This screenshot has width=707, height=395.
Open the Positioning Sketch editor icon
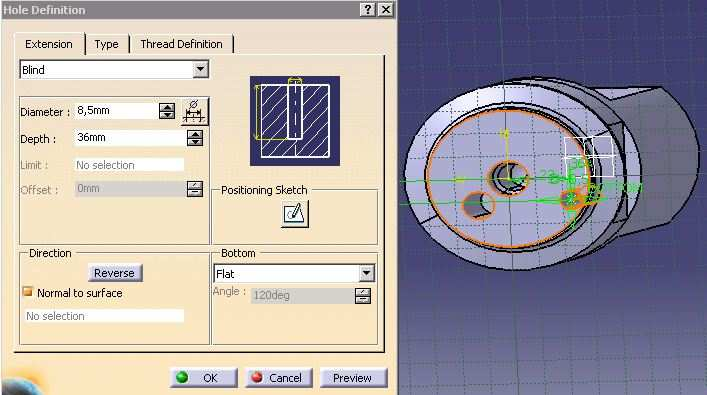295,214
